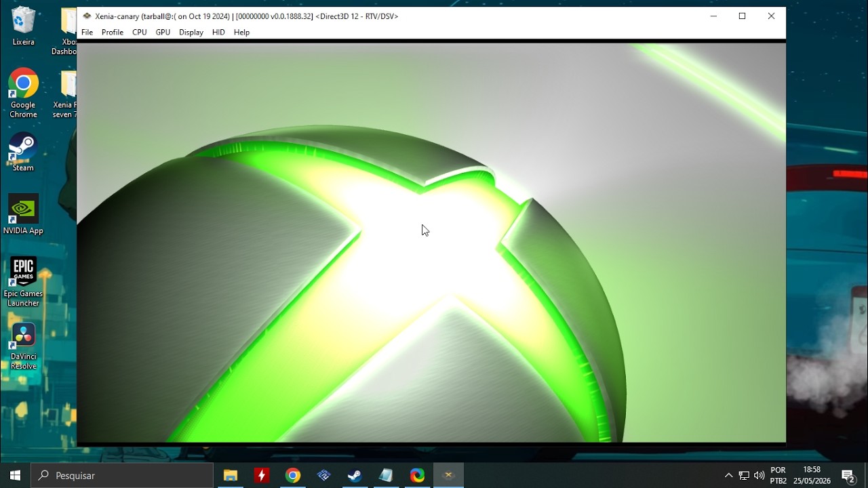The image size is (868, 488).
Task: Open the red lightning bolt taskbar app
Action: [x=261, y=475]
